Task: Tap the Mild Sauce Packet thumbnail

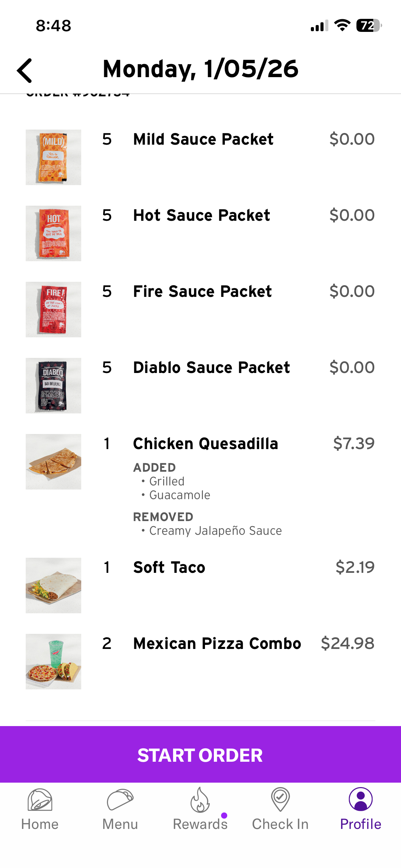Action: [53, 157]
